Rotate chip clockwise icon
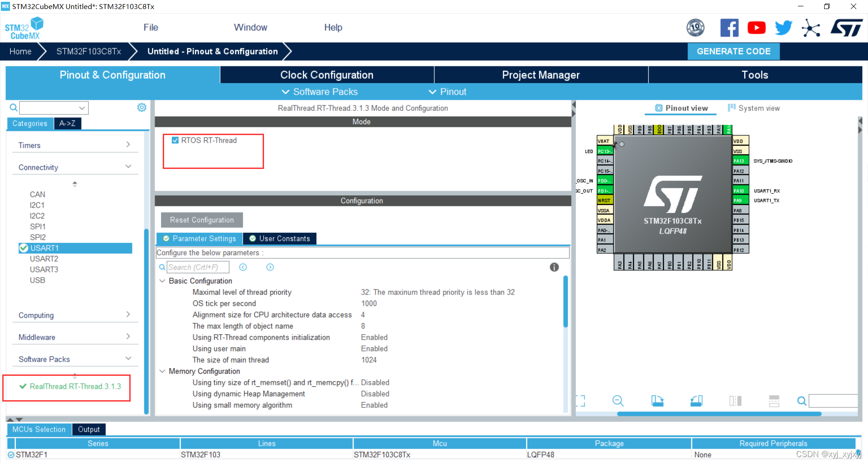The image size is (868, 463). pyautogui.click(x=657, y=401)
